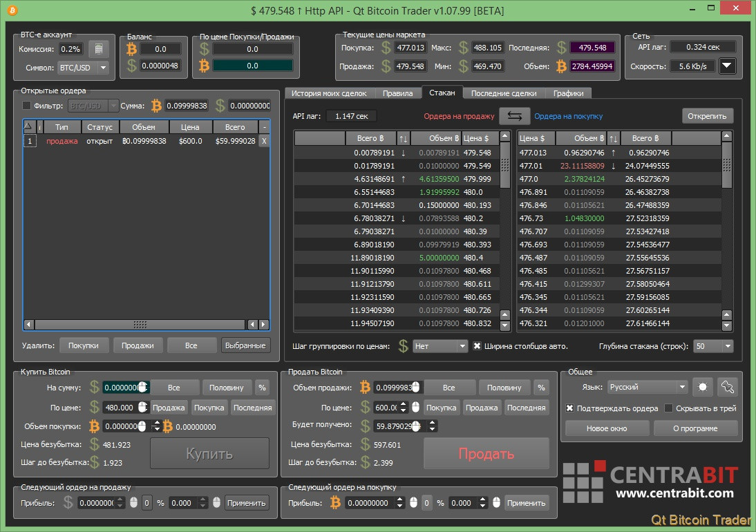The width and height of the screenshot is (756, 532).
Task: Open Новое окно
Action: [x=607, y=428]
